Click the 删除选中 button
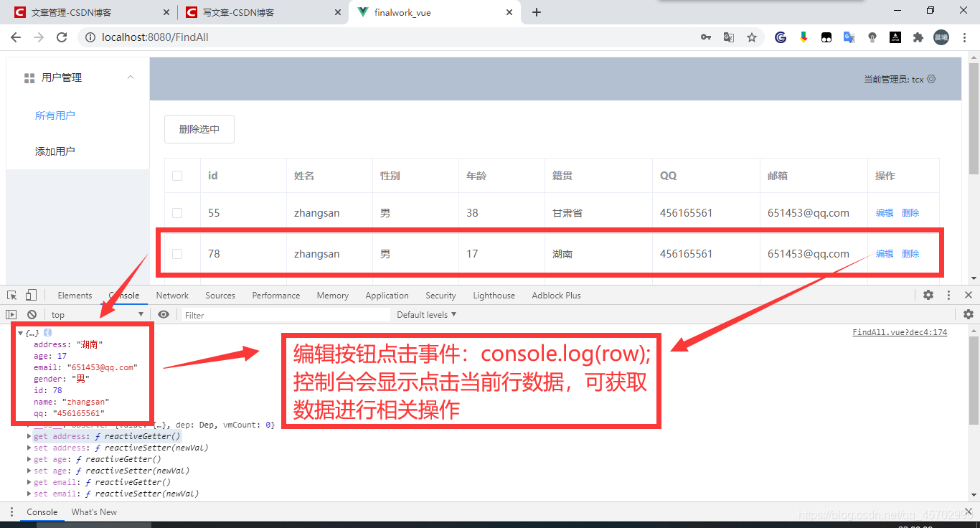Screen dimensions: 980x528 [x=199, y=129]
